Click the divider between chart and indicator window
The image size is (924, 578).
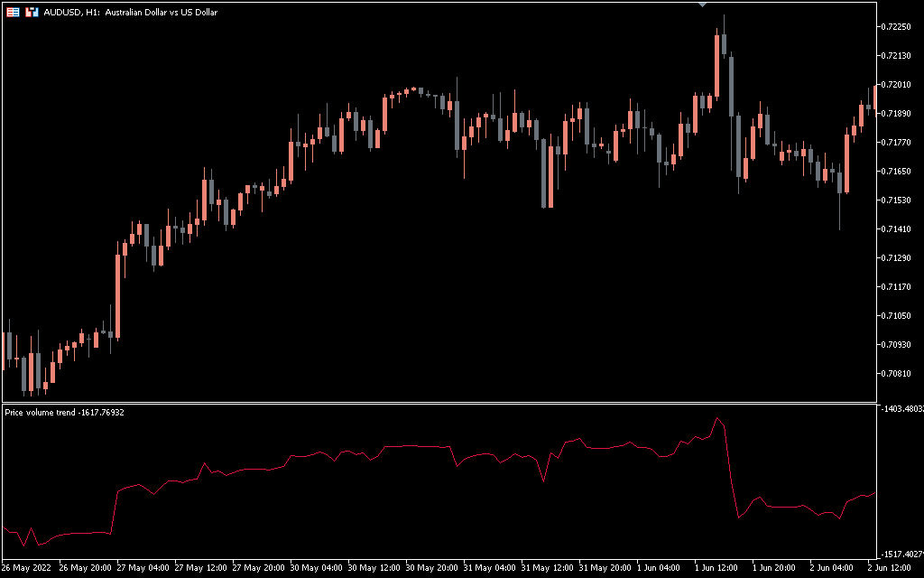(x=439, y=402)
